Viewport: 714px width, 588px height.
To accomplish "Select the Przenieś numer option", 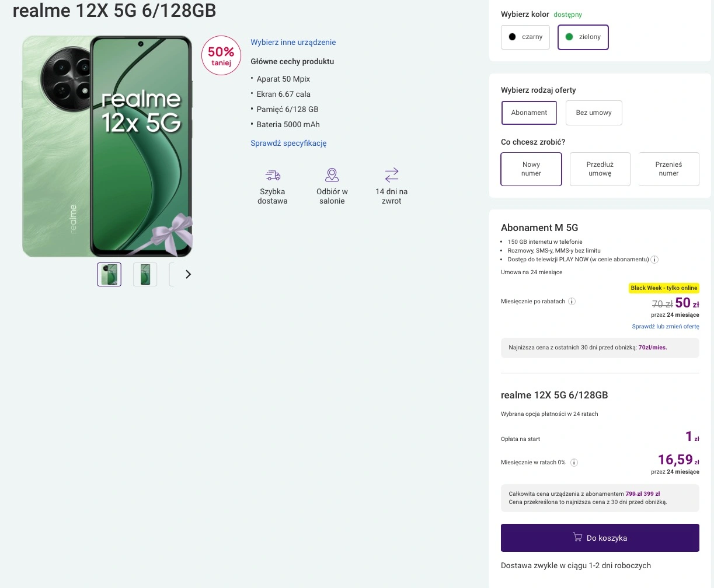I will pos(668,169).
